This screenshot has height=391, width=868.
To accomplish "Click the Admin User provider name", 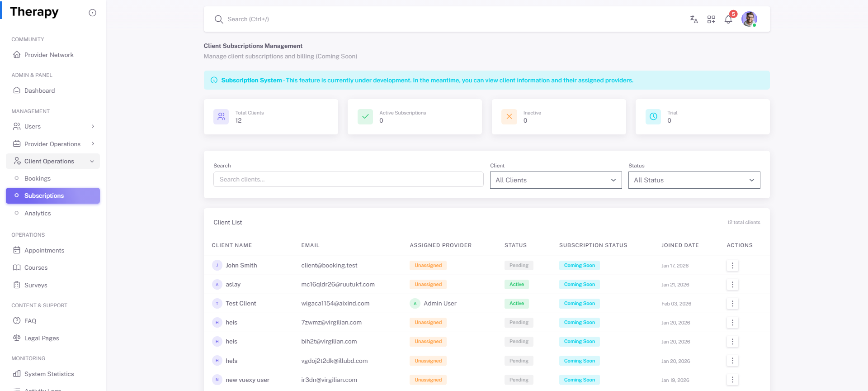I will (x=440, y=303).
